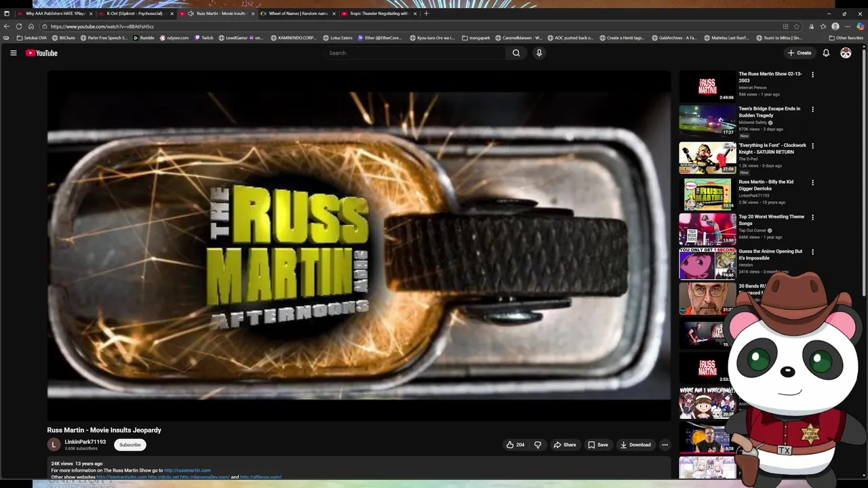Follow the alfiecoy.com description link
Screen dimensions: 868x488
pyautogui.click(x=260, y=477)
